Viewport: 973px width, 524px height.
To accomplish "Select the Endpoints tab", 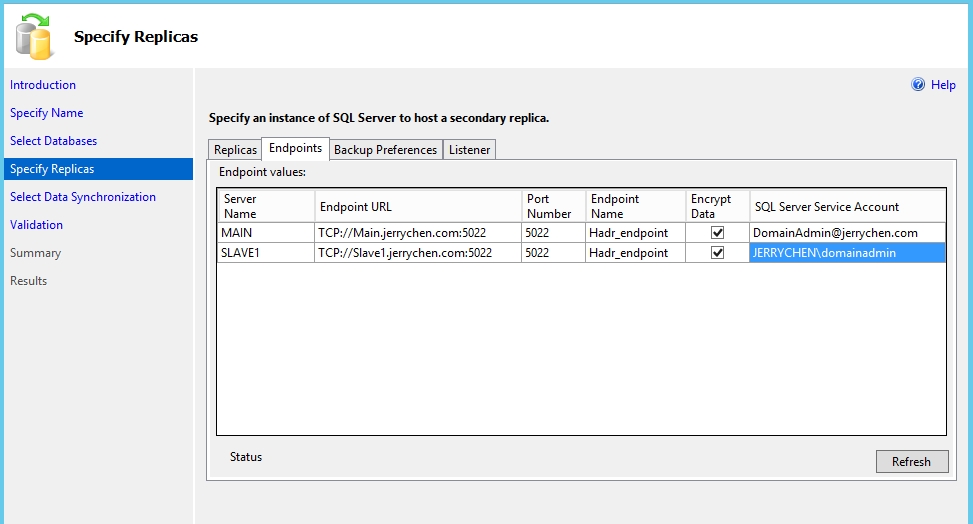I will (x=295, y=148).
